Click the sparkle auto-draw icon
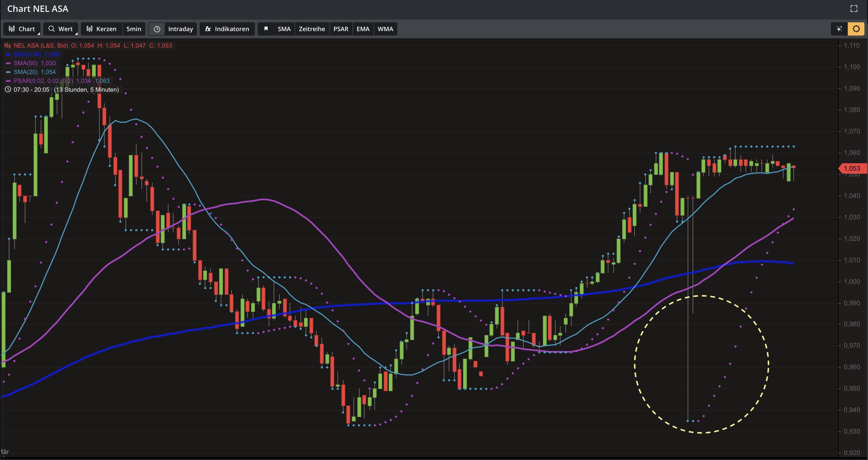The image size is (868, 460). [x=839, y=29]
